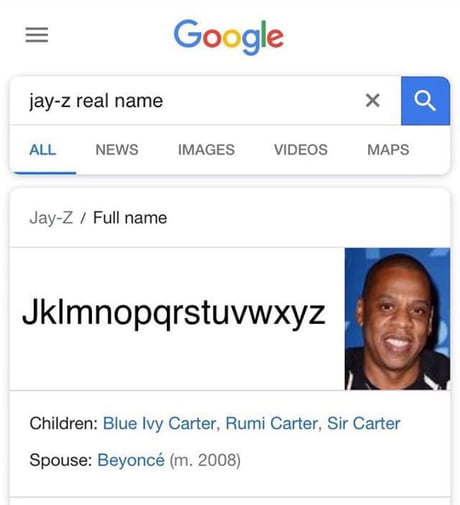This screenshot has height=505, width=460.
Task: Open the Sir Carter link
Action: click(x=364, y=424)
